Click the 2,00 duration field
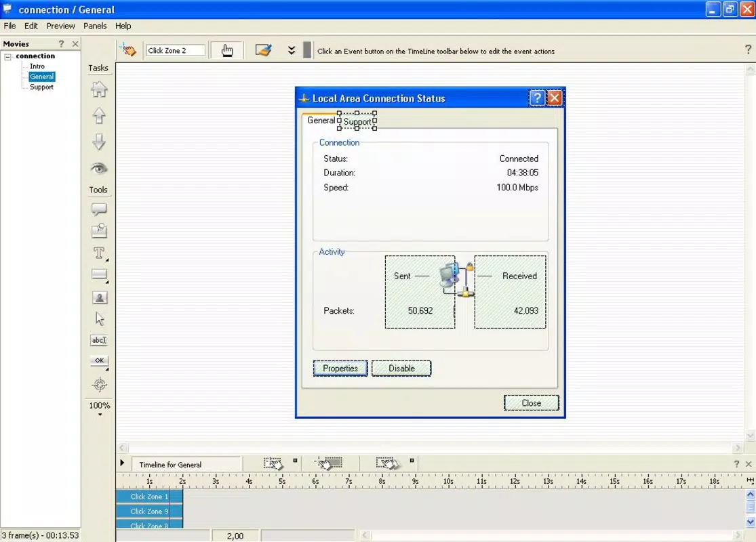 click(235, 536)
